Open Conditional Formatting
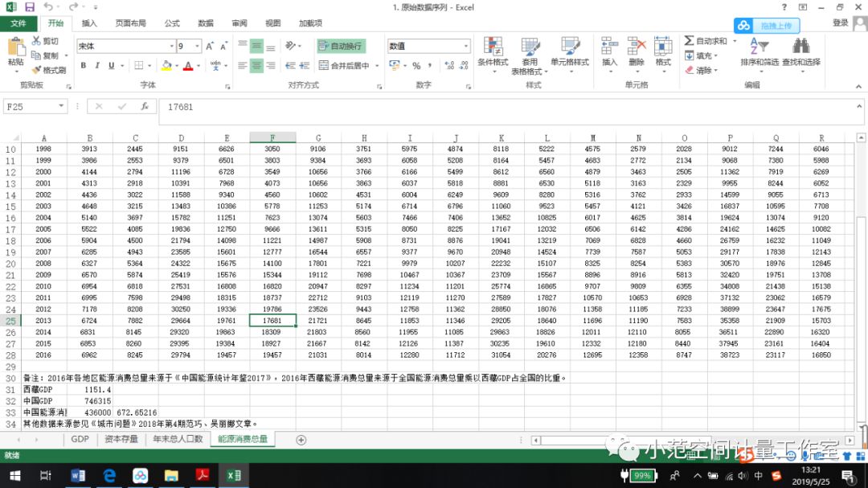This screenshot has width=868, height=488. 493,55
